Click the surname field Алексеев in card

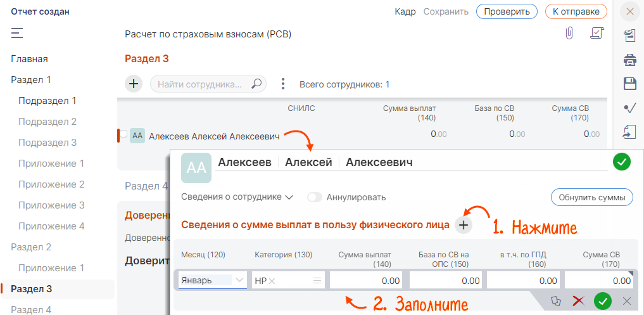(245, 162)
